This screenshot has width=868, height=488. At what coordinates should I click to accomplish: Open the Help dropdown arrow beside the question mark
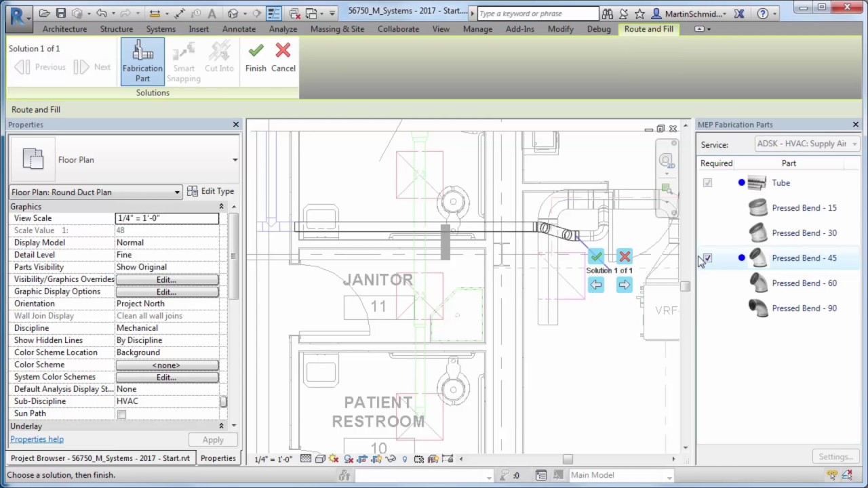coord(775,14)
